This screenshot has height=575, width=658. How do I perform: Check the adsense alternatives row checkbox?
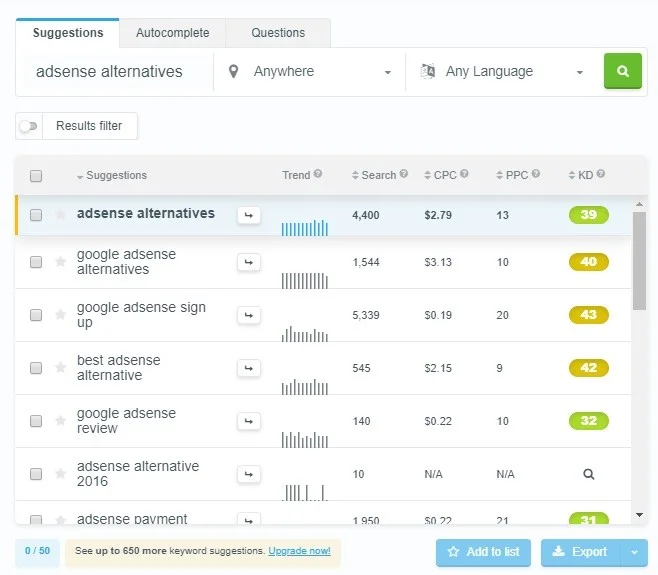(x=36, y=215)
